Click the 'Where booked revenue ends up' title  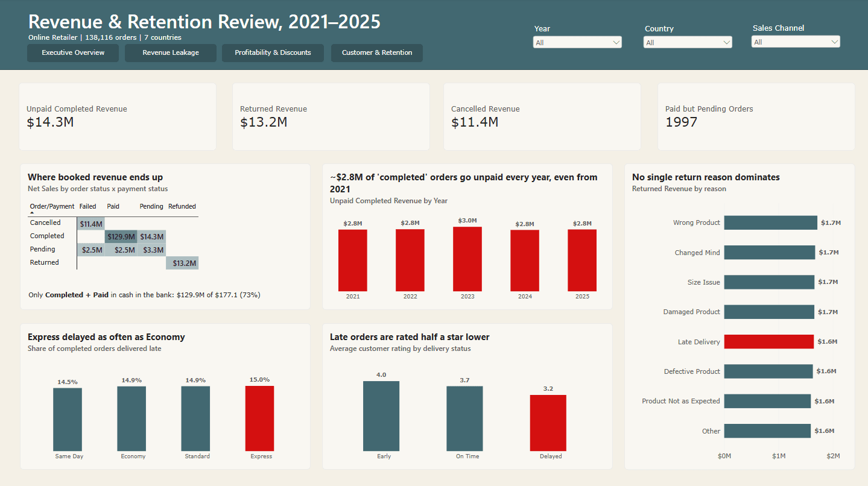coord(95,177)
